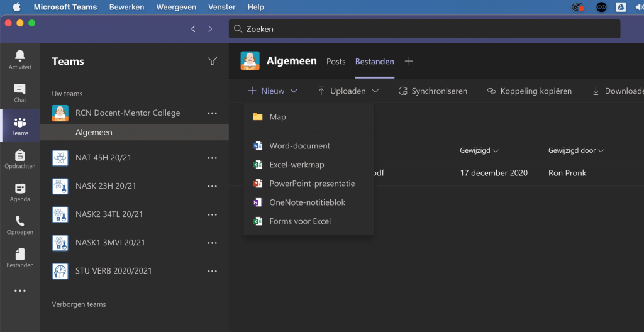Viewport: 644px width, 332px height.
Task: Click the filter icon next to Teams
Action: (x=212, y=61)
